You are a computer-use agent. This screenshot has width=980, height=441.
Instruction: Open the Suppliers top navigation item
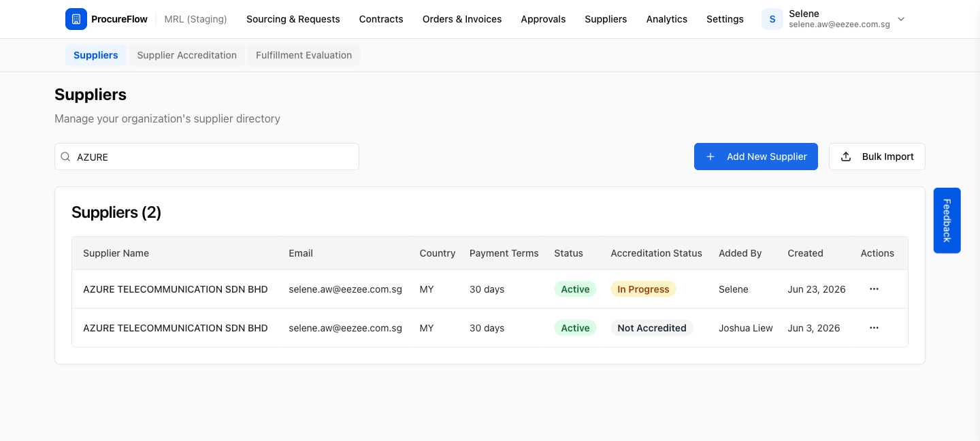[x=606, y=19]
